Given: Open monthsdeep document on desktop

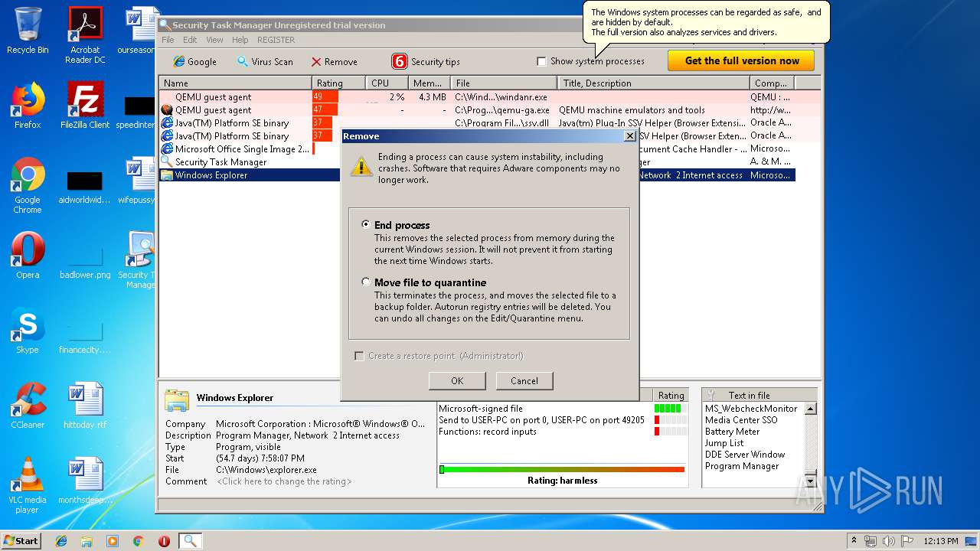Looking at the screenshot, I should (84, 481).
